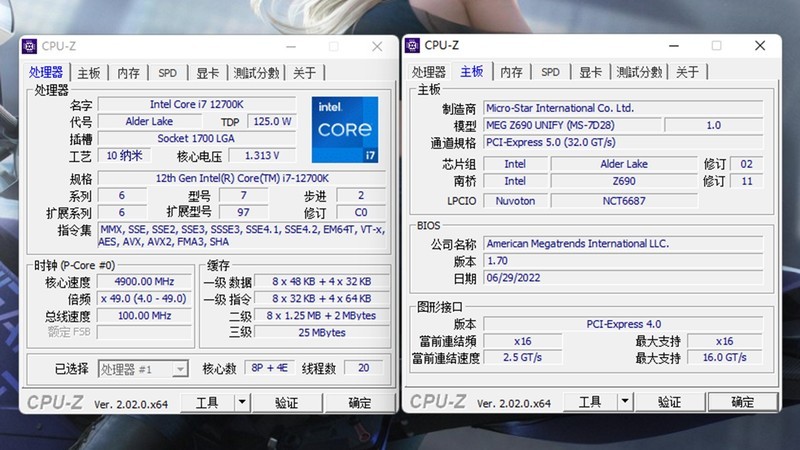The height and width of the screenshot is (450, 800).
Task: Click the Alder Lake codename field in left window
Action: (x=149, y=121)
